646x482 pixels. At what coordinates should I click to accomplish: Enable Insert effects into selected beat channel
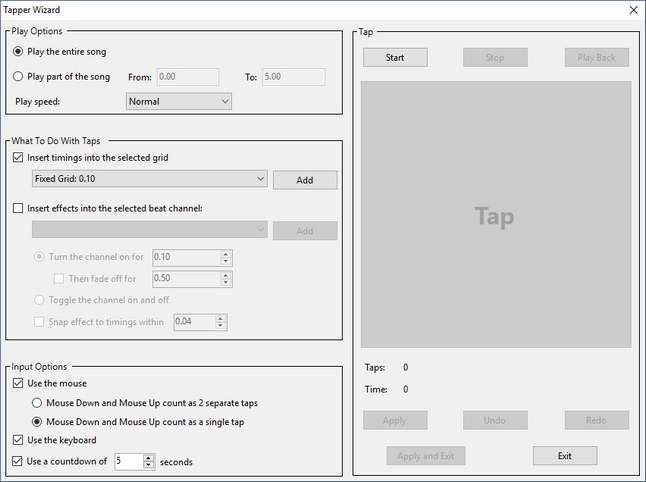pos(18,208)
